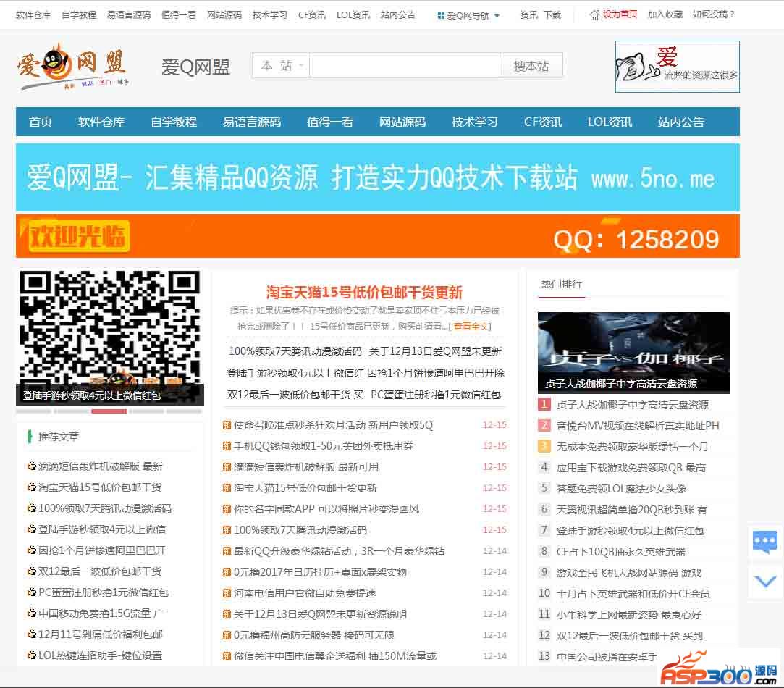
Task: Open 站内公告 in the blue navigation bar
Action: click(x=681, y=122)
